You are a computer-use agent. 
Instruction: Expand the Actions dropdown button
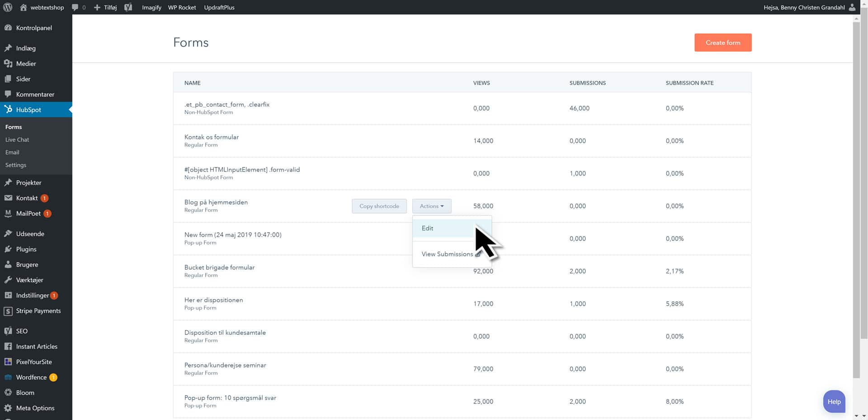coord(432,206)
